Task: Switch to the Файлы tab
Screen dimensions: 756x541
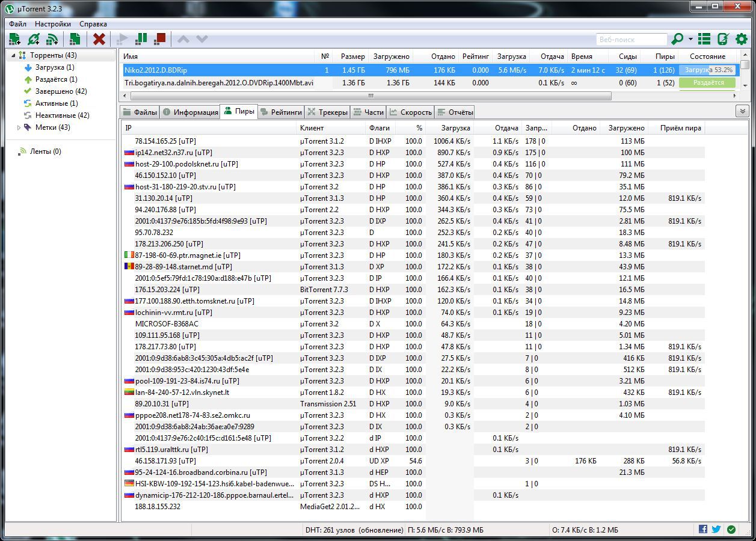Action: coord(140,112)
